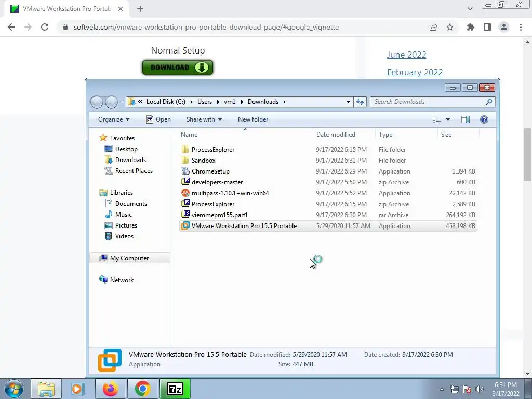Select developers-master zip archive icon
This screenshot has width=532, height=399.
click(x=185, y=182)
